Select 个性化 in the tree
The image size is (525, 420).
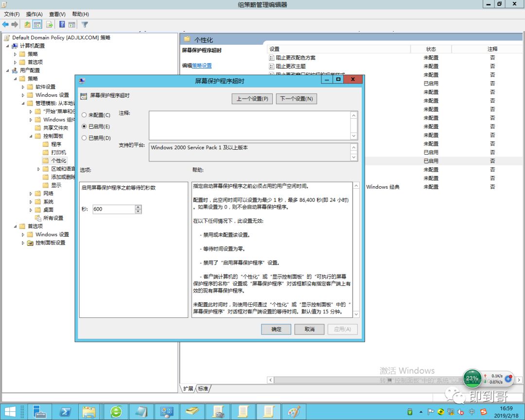coord(59,161)
